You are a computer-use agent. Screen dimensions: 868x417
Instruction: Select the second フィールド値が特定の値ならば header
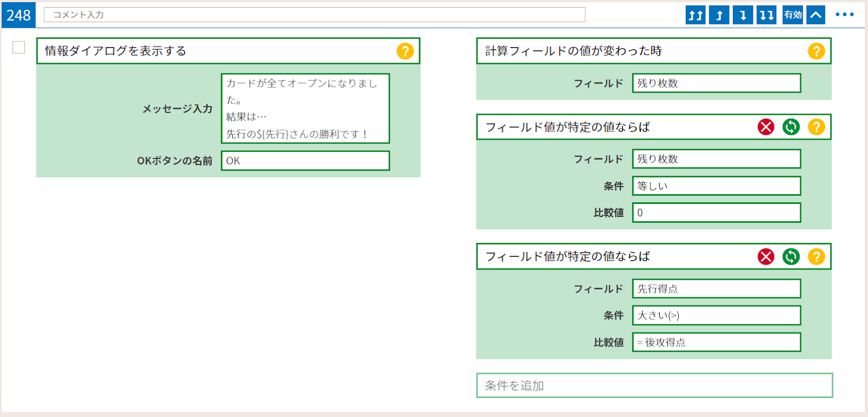tap(654, 256)
